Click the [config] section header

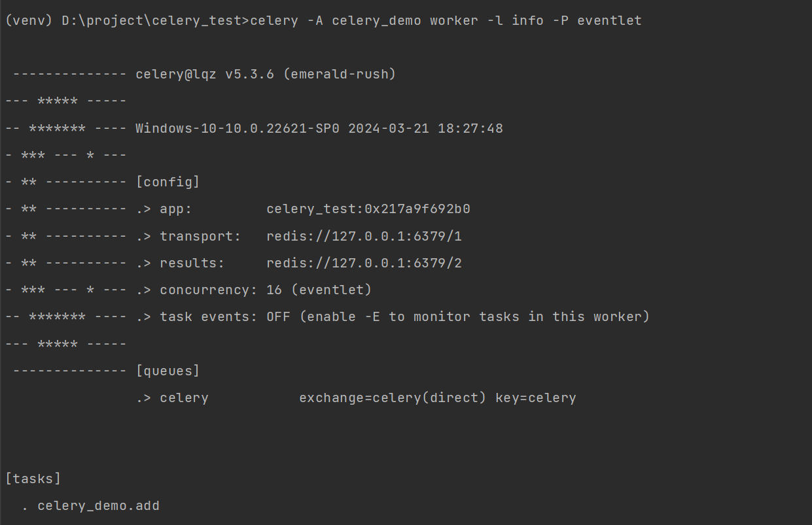pos(168,182)
